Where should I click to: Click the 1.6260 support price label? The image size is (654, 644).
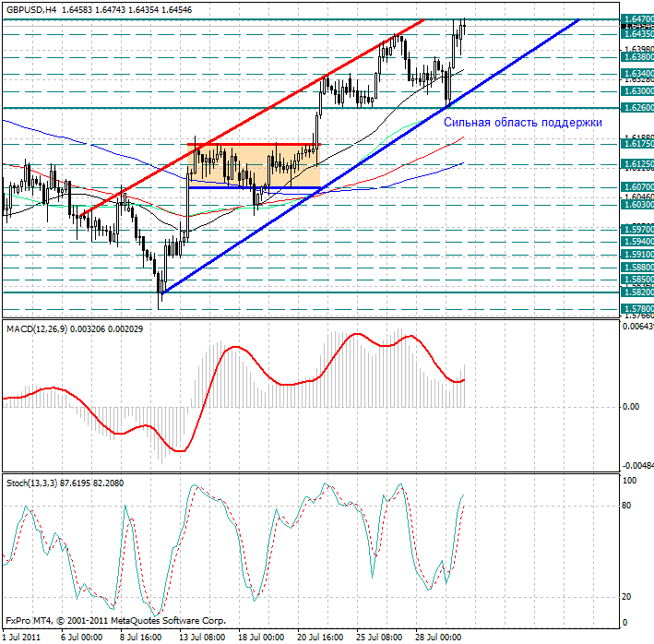(637, 108)
